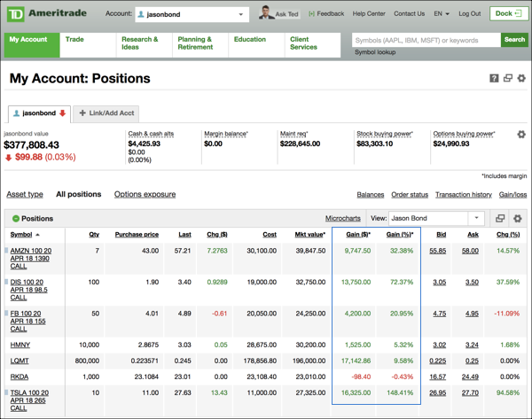This screenshot has height=419, width=532.
Task: Click the pop-out window icon beside page title
Action: point(508,79)
